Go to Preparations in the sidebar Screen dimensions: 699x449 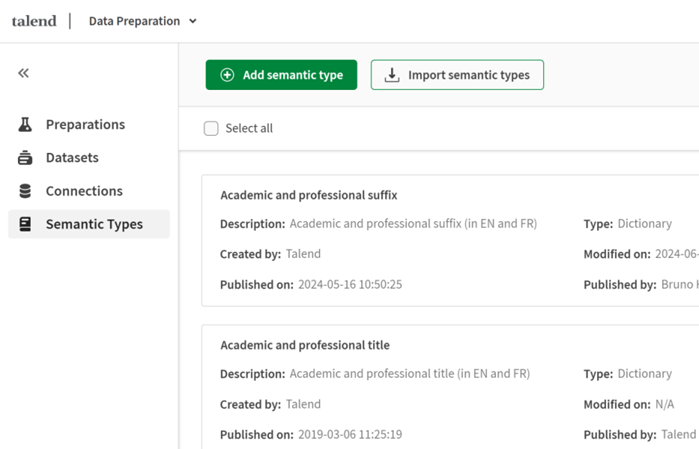point(85,125)
